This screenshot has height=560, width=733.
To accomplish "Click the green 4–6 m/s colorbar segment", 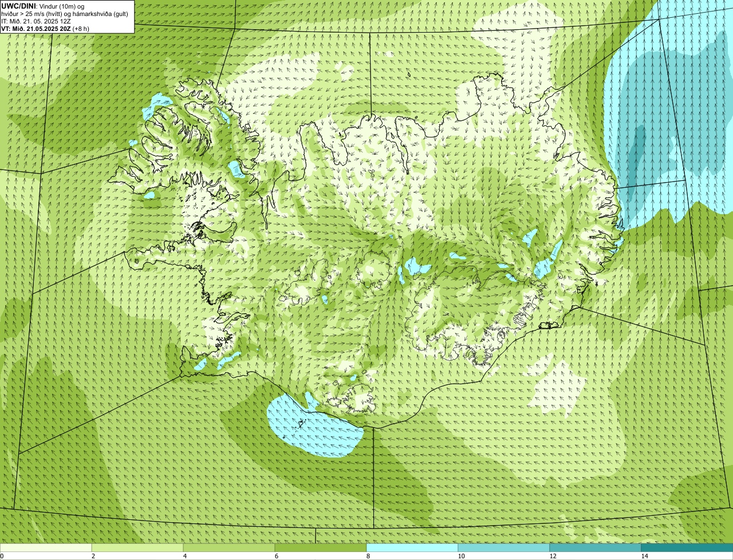I will pos(229,547).
